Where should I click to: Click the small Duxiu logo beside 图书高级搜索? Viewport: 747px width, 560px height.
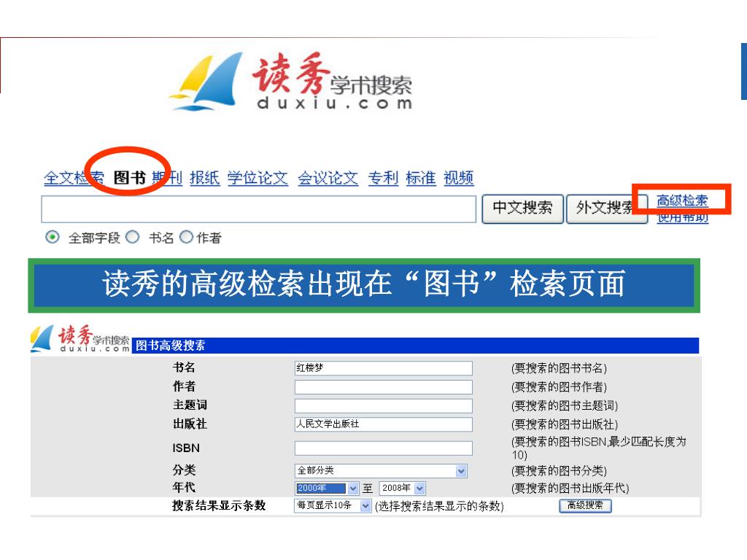(x=80, y=338)
